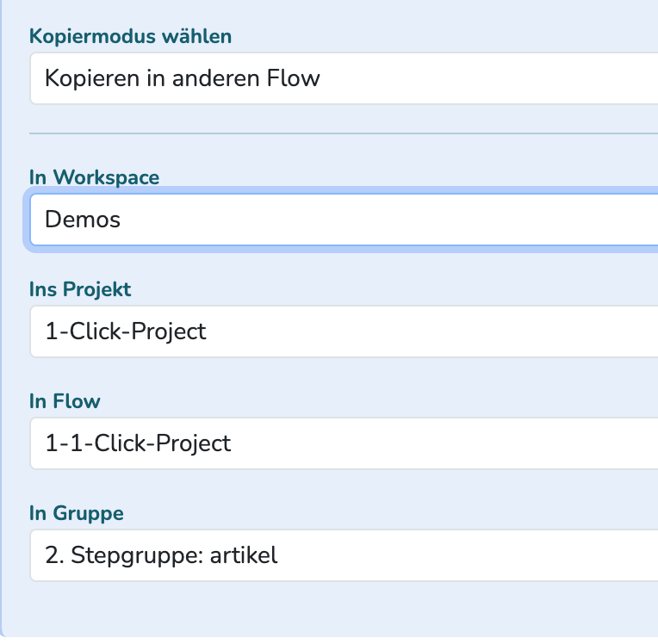
Task: Expand the In Gruppe dropdown
Action: click(x=345, y=555)
